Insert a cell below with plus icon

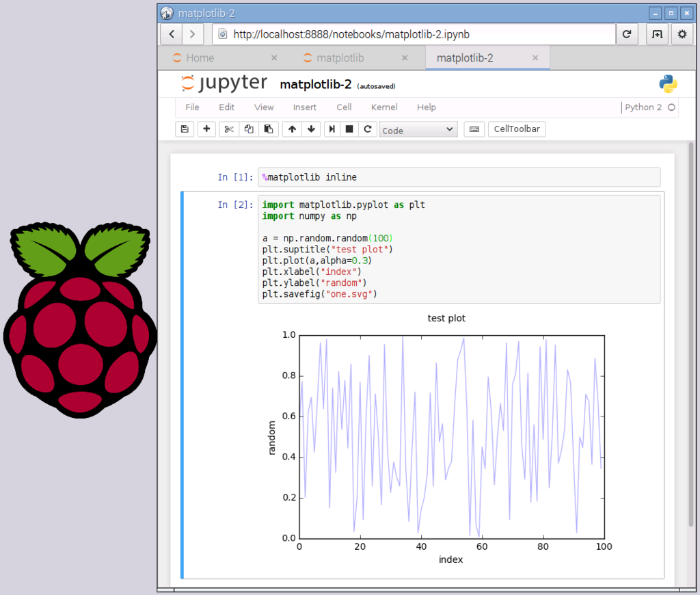[x=206, y=129]
